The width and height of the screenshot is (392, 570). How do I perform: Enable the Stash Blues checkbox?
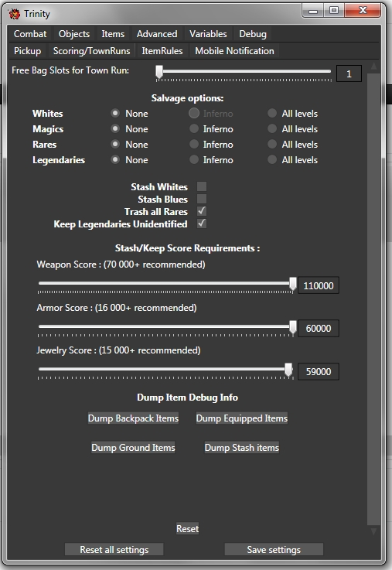pos(202,199)
